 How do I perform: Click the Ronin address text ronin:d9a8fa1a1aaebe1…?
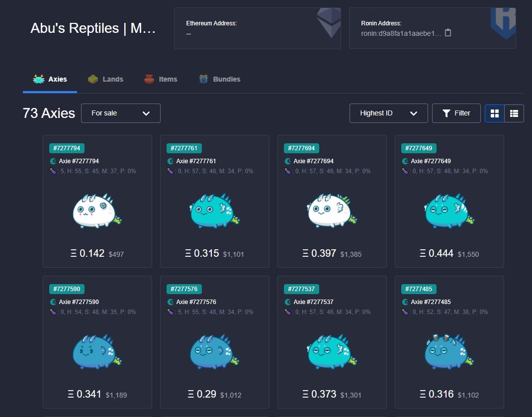401,33
